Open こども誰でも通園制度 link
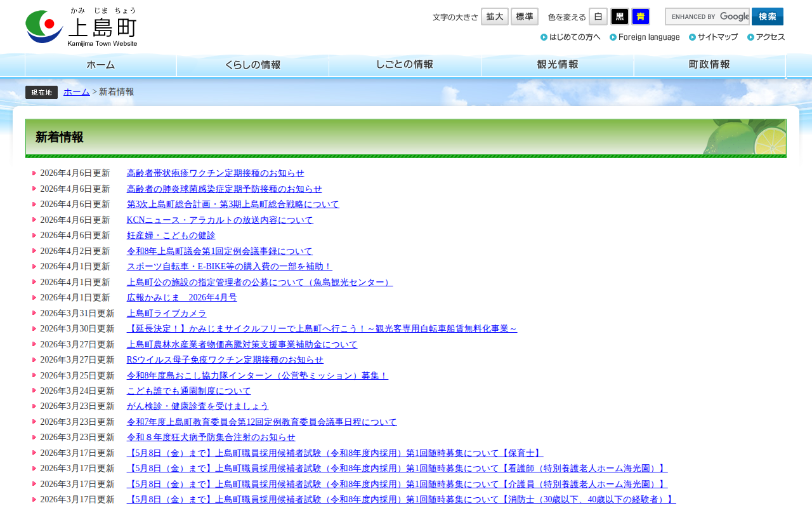The width and height of the screenshot is (812, 508). (189, 391)
